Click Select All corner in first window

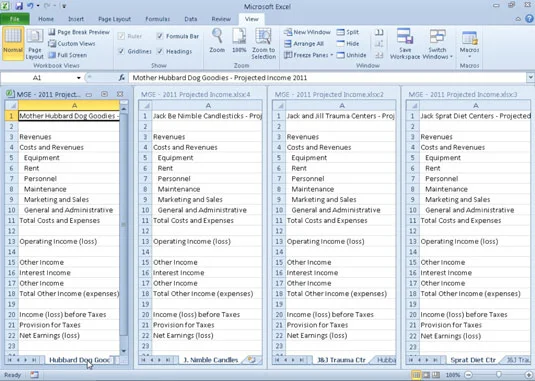click(11, 105)
